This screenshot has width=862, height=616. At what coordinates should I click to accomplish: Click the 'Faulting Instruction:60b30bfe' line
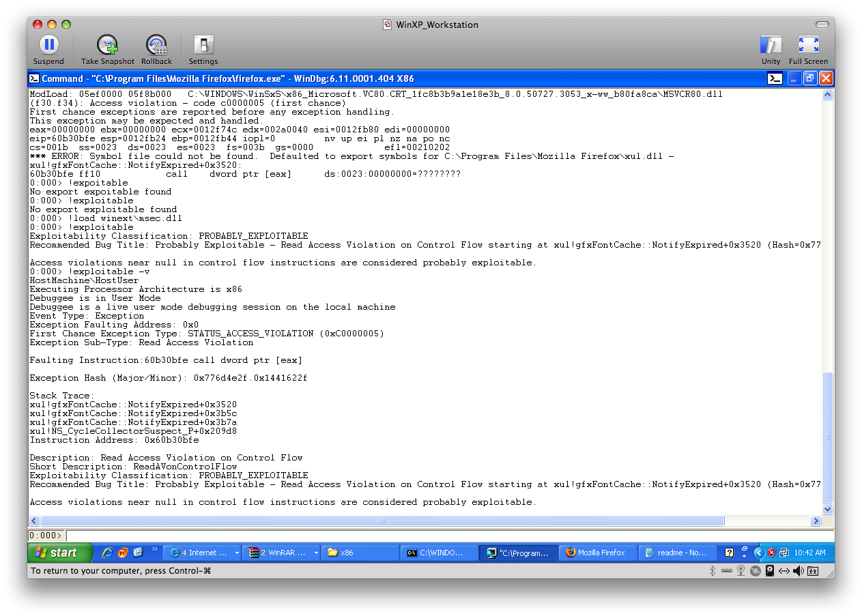[166, 360]
